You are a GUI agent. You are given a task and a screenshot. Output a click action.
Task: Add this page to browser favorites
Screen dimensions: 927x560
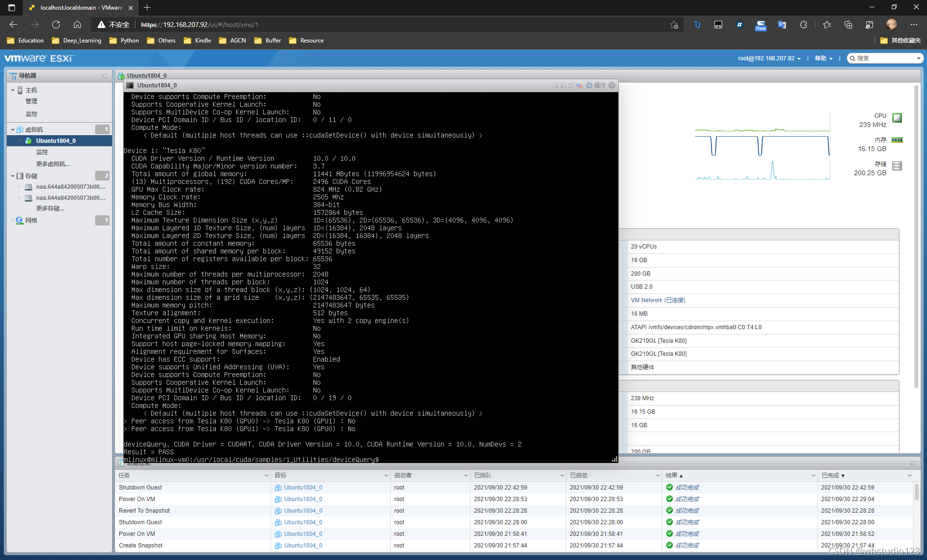tap(674, 25)
